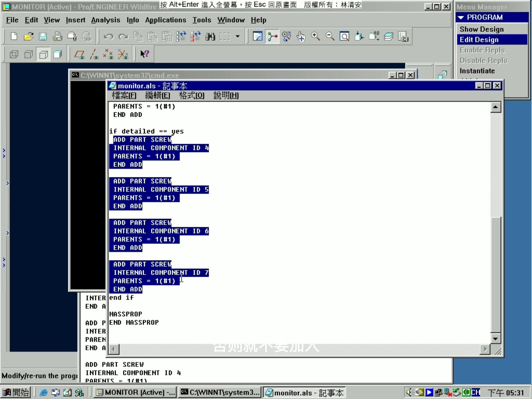532x399 pixels.
Task: Save the active MONITOR model
Action: (43, 36)
